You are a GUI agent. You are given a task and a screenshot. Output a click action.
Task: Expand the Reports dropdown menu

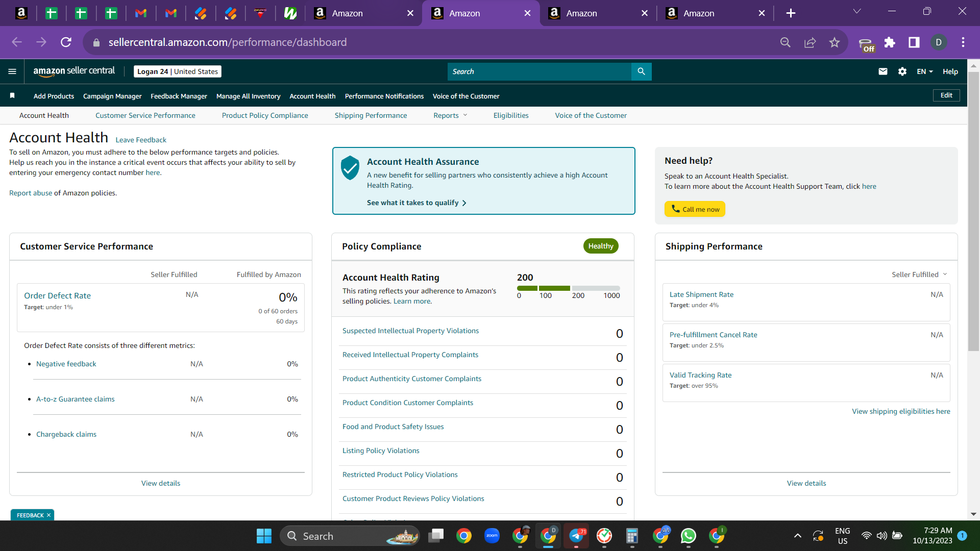click(x=450, y=115)
